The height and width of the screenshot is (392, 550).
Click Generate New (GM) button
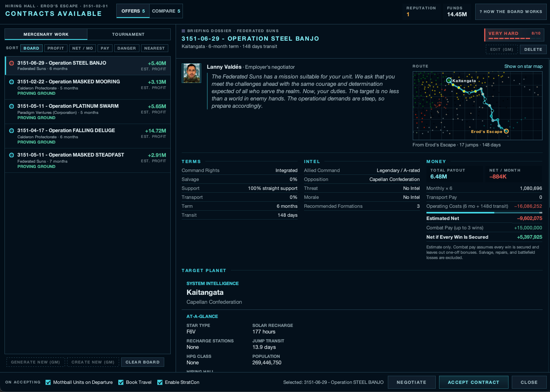pyautogui.click(x=35, y=362)
